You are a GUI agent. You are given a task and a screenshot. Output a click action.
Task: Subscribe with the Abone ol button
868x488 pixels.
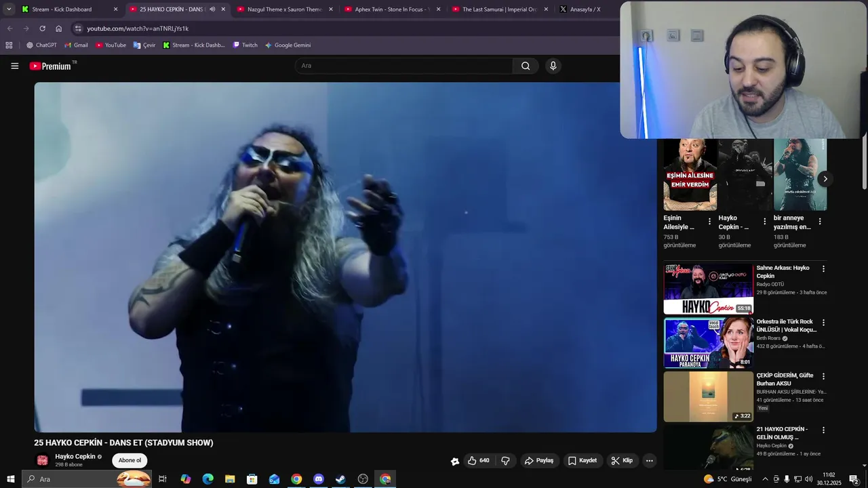[x=130, y=461]
